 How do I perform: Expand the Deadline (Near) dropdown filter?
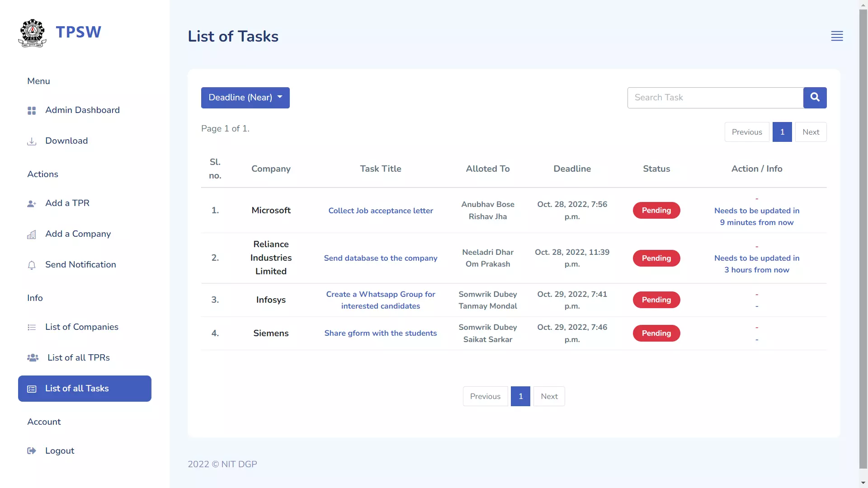tap(245, 97)
